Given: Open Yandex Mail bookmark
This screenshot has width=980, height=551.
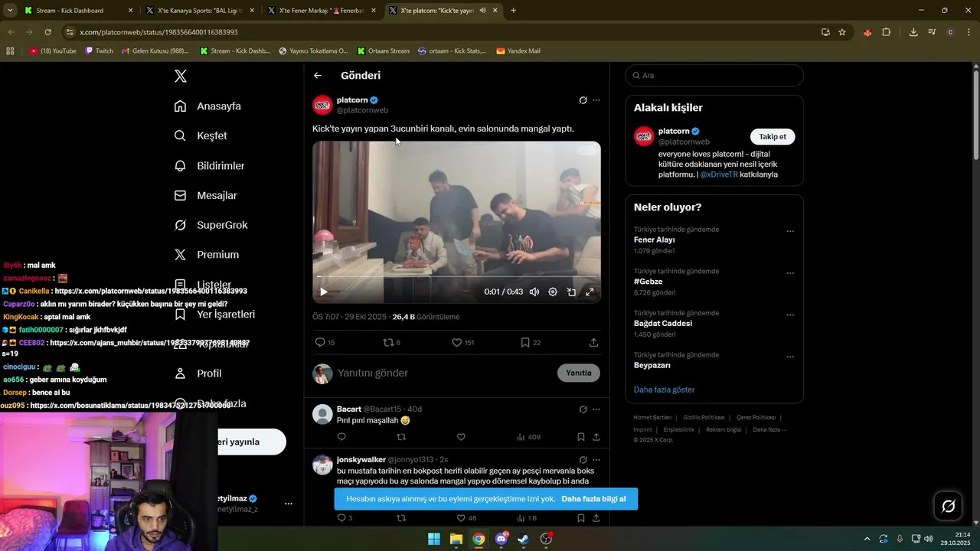Looking at the screenshot, I should tap(518, 51).
